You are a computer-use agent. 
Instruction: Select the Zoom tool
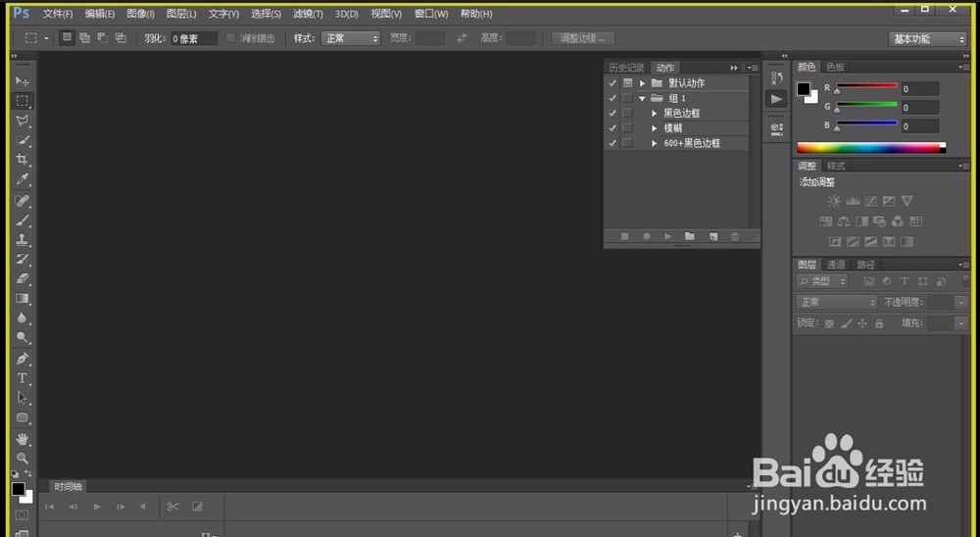click(x=23, y=459)
